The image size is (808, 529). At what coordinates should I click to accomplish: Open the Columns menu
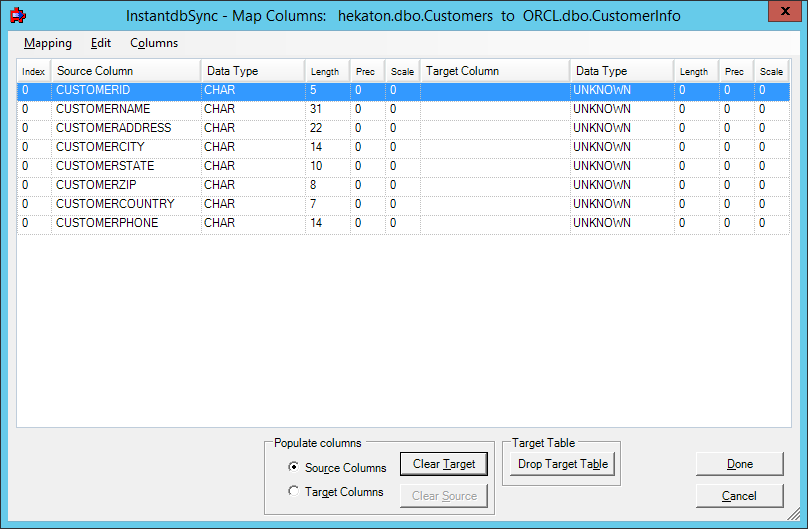[x=154, y=43]
